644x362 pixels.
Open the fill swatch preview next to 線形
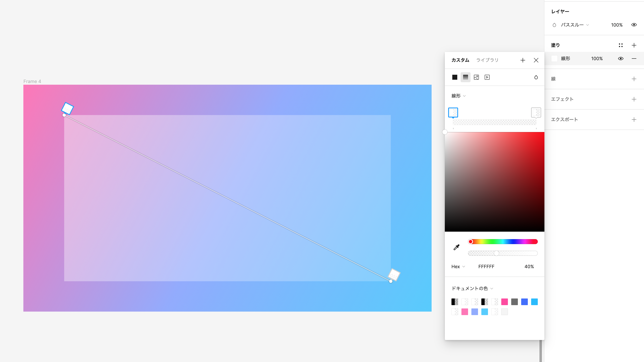click(554, 59)
